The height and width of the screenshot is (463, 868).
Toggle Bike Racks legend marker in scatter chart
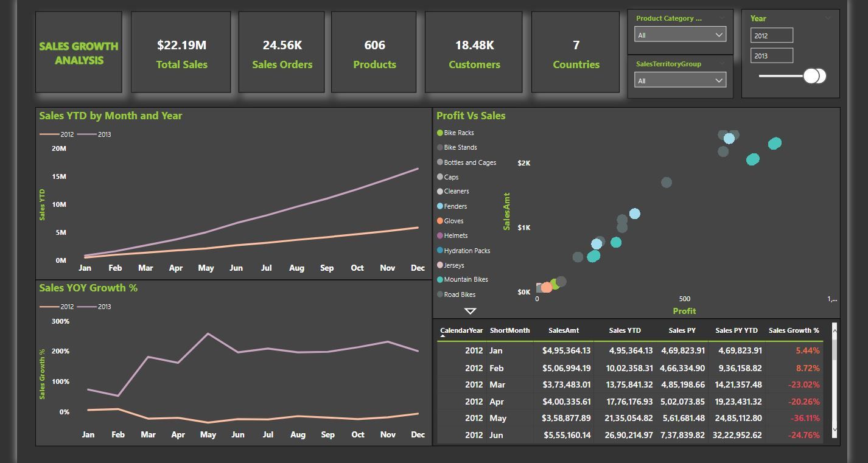tap(440, 133)
